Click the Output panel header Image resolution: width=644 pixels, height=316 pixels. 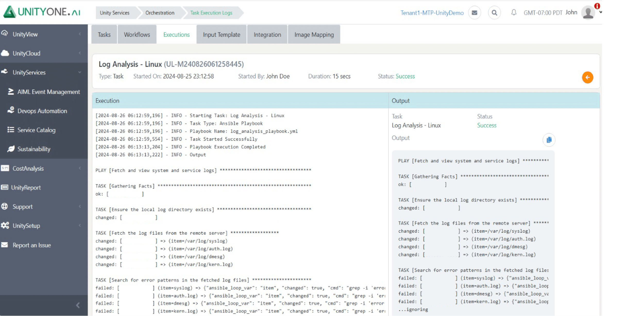click(494, 100)
